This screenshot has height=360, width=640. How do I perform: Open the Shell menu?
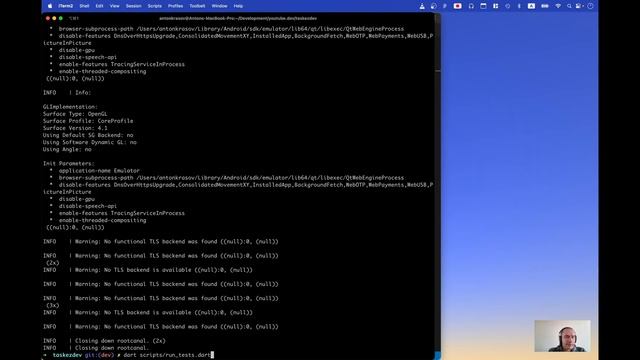coord(84,6)
